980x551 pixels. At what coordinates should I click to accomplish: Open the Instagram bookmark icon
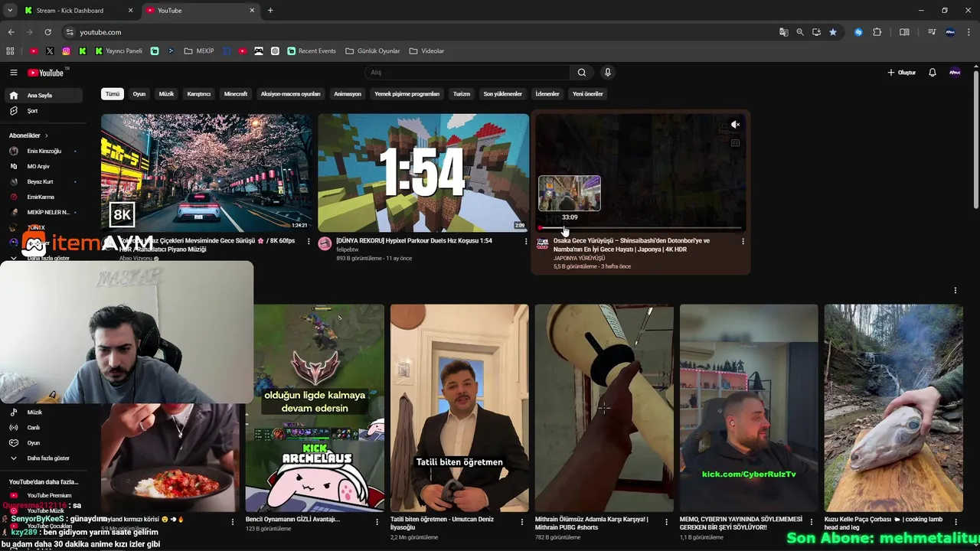pyautogui.click(x=67, y=51)
